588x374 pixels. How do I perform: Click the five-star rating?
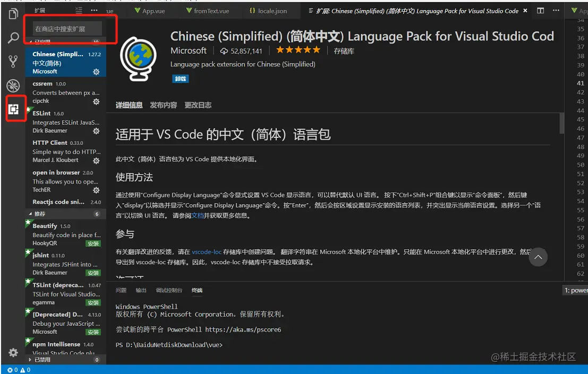[x=299, y=50]
